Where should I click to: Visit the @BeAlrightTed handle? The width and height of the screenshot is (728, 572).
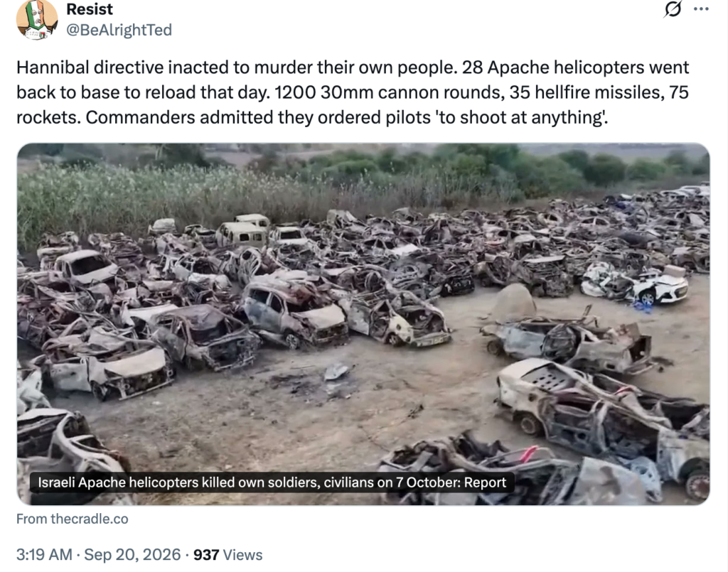click(119, 30)
